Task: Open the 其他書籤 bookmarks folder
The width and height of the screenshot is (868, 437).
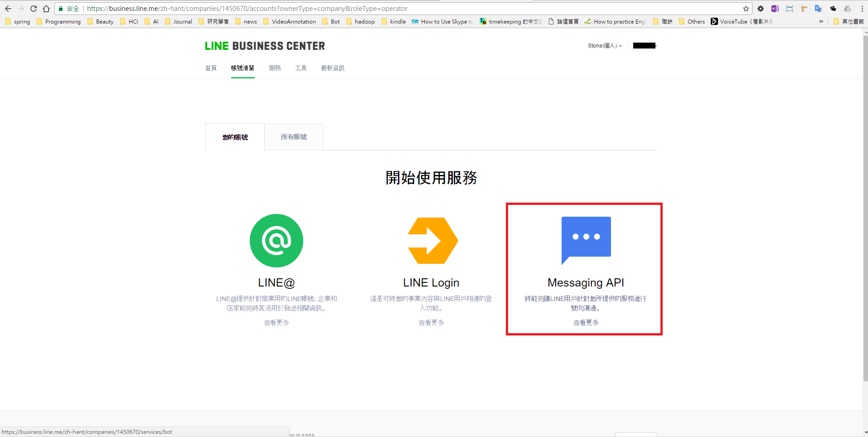Action: [849, 21]
